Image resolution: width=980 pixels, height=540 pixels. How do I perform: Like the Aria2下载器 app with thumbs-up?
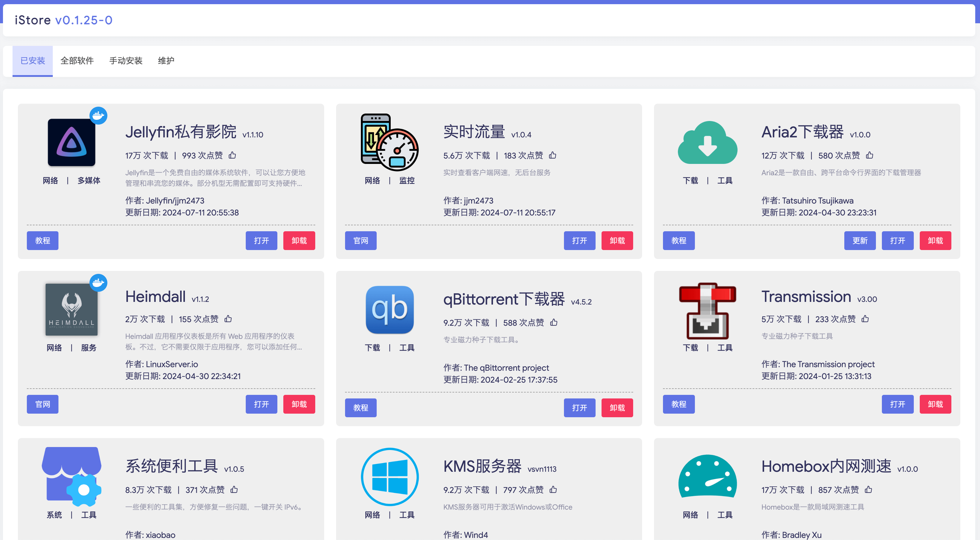869,155
